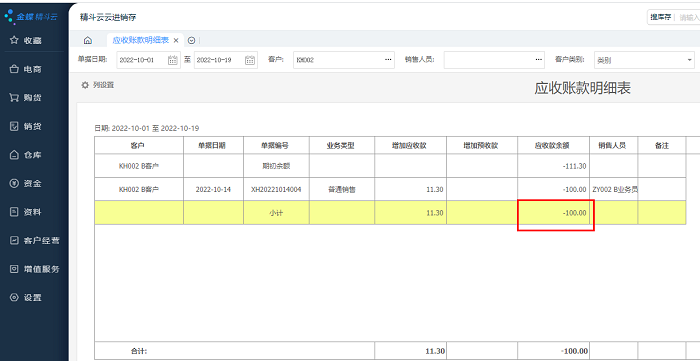
Task: Select the 小计 subtotal cell
Action: coord(276,213)
